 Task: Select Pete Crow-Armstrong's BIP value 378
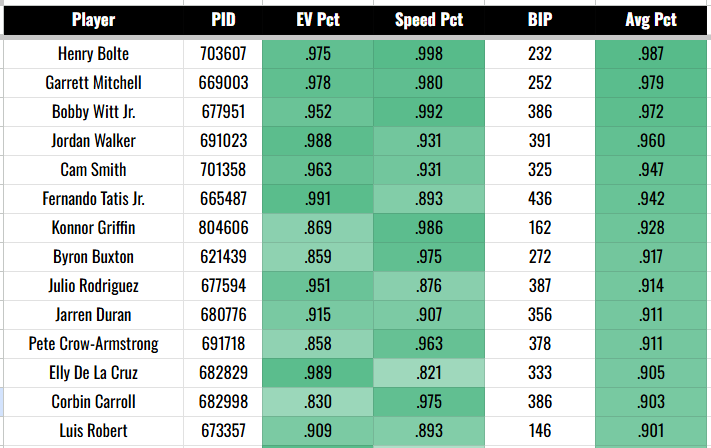pyautogui.click(x=540, y=344)
